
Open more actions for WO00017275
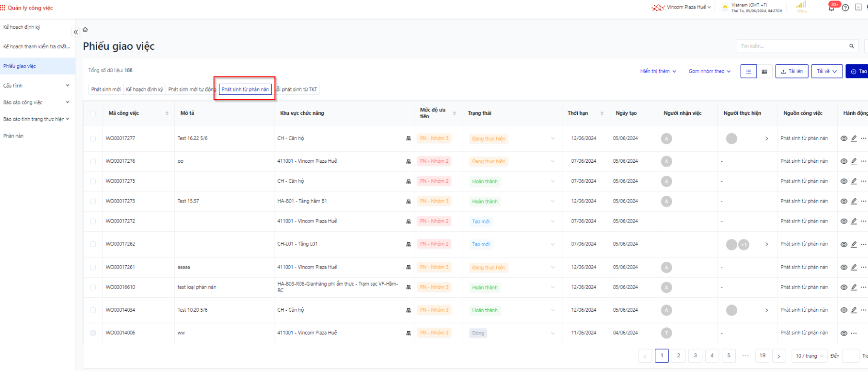tap(864, 181)
